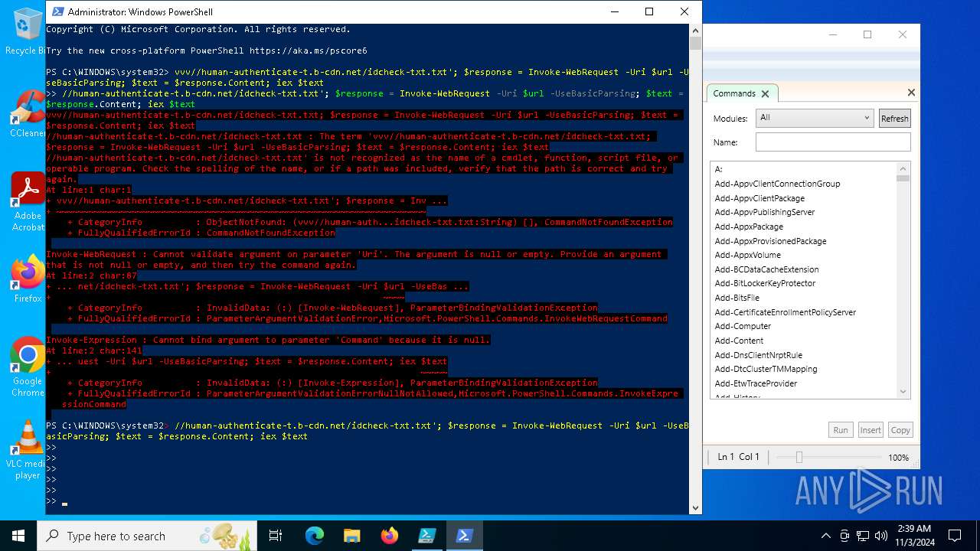Open Google Chrome desktop shortcut
This screenshot has height=551, width=980.
click(28, 367)
